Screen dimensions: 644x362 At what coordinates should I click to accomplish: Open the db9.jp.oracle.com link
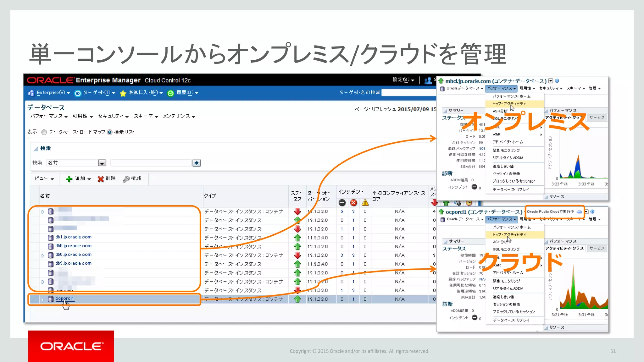[x=73, y=263]
